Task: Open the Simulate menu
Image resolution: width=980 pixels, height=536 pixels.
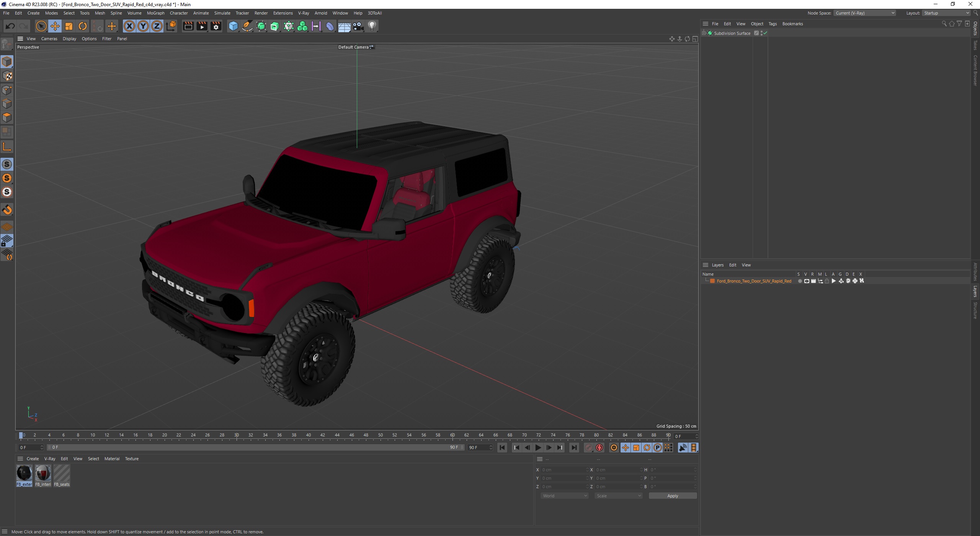Action: (x=222, y=13)
